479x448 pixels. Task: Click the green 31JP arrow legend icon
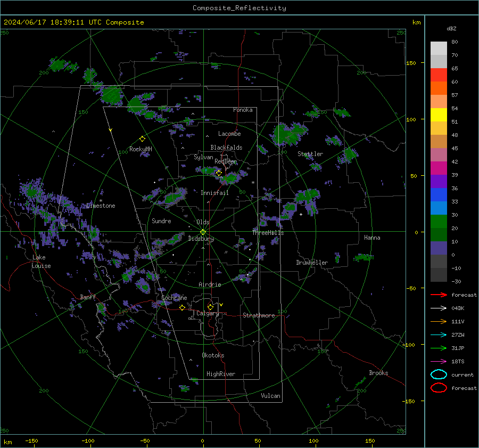[439, 348]
